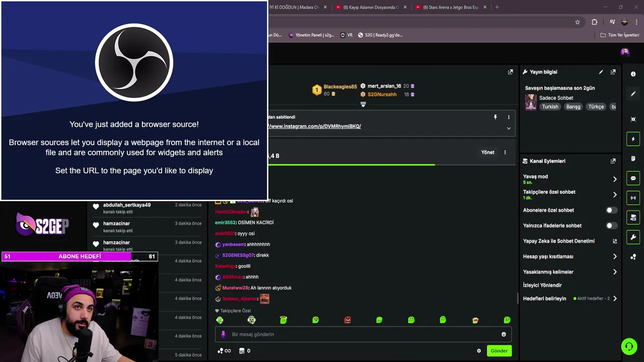Click the document icon in the right sidebar

(633, 159)
